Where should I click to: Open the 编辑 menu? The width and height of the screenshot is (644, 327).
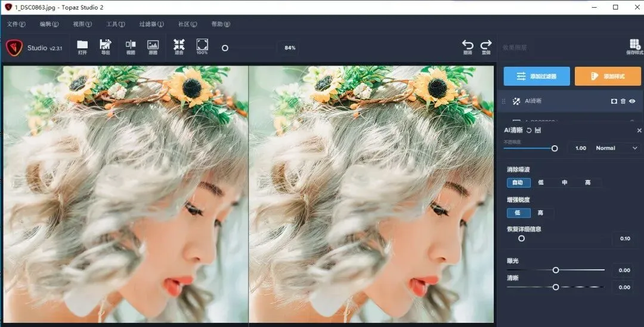tap(49, 24)
